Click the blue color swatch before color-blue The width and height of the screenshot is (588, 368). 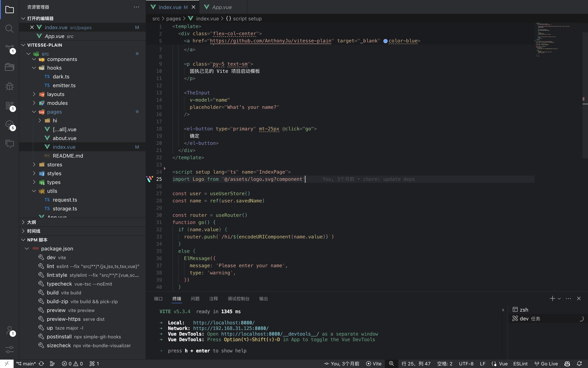[385, 41]
